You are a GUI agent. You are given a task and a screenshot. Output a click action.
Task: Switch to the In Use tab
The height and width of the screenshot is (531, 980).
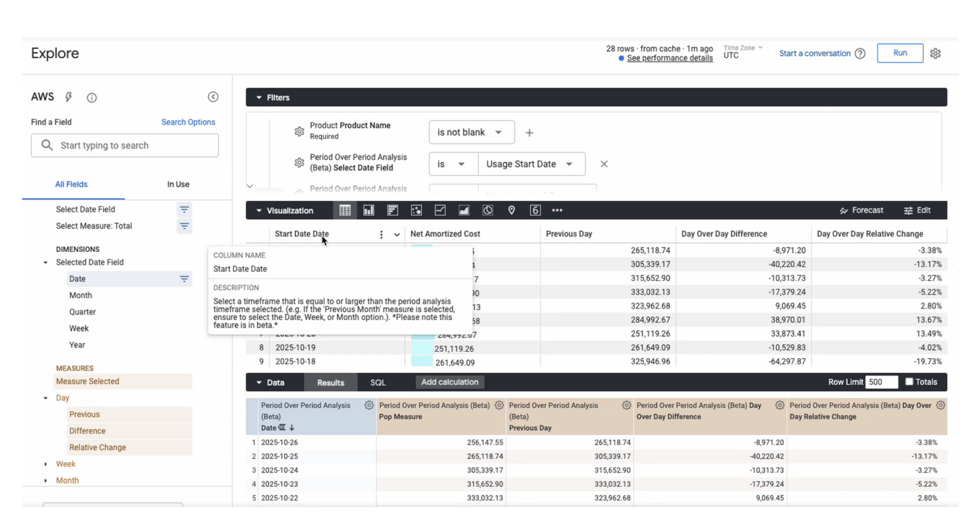pyautogui.click(x=178, y=184)
